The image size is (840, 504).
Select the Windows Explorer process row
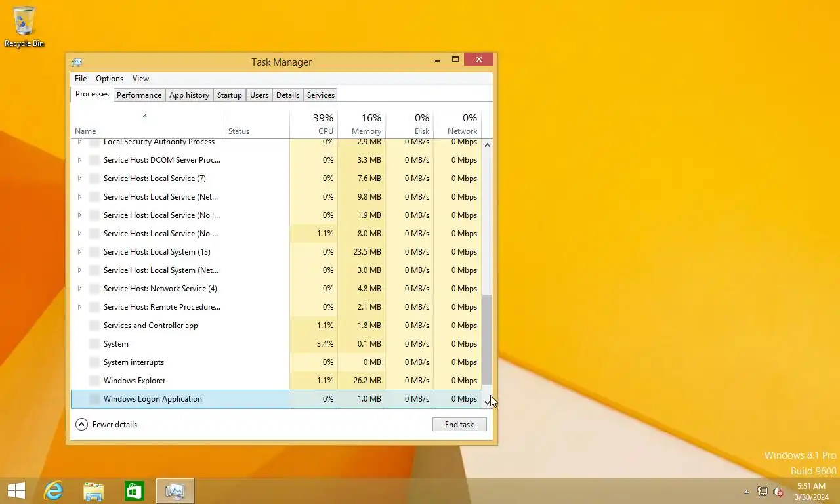point(276,381)
